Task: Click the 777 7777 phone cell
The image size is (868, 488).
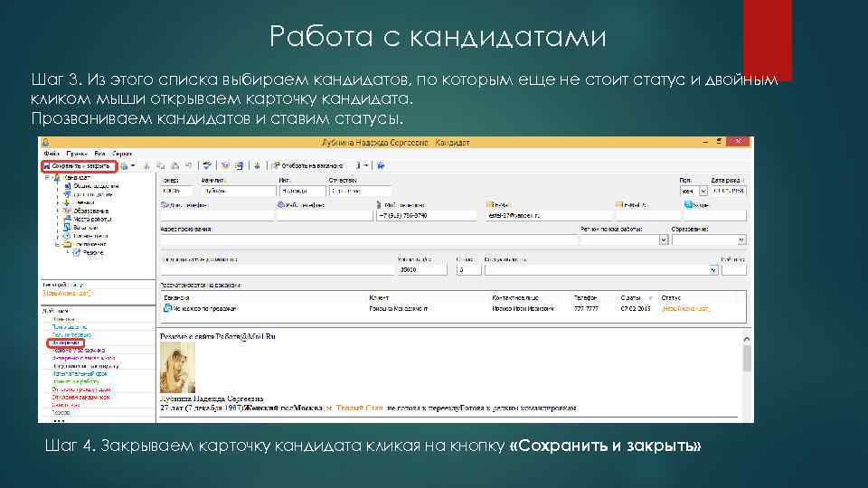Action: coord(586,309)
